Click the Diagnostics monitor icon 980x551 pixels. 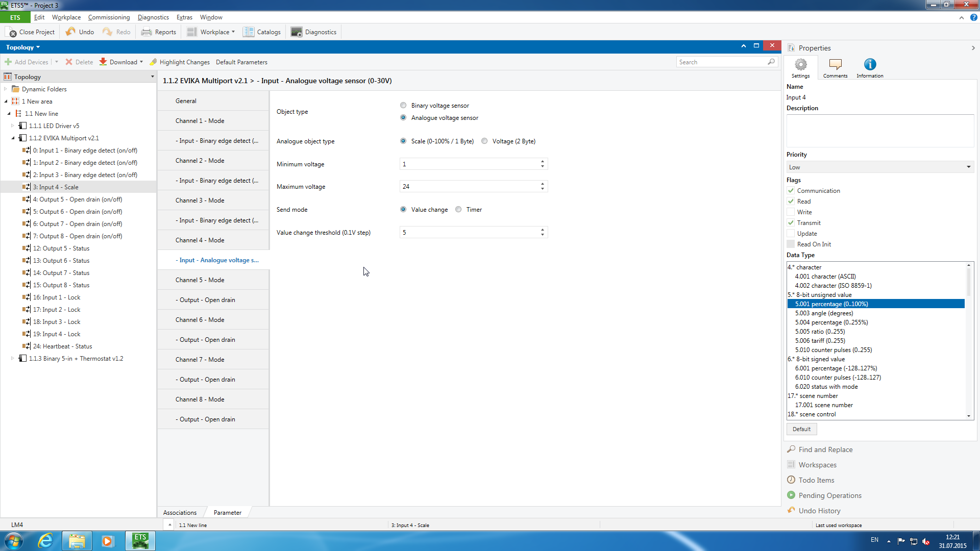297,32
